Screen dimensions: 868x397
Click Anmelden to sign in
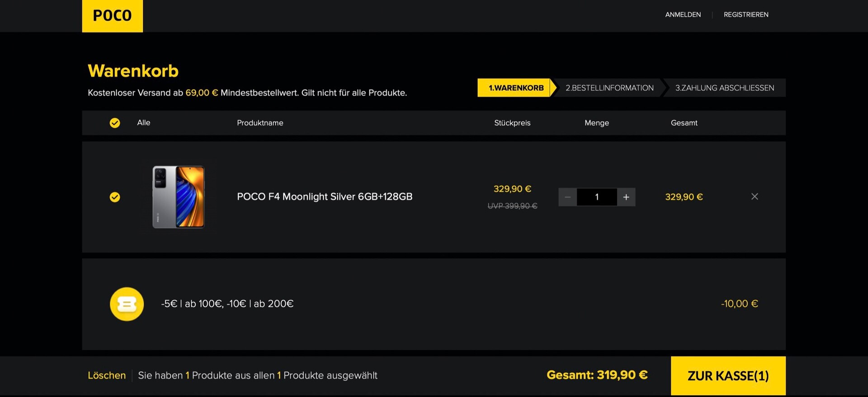point(683,15)
